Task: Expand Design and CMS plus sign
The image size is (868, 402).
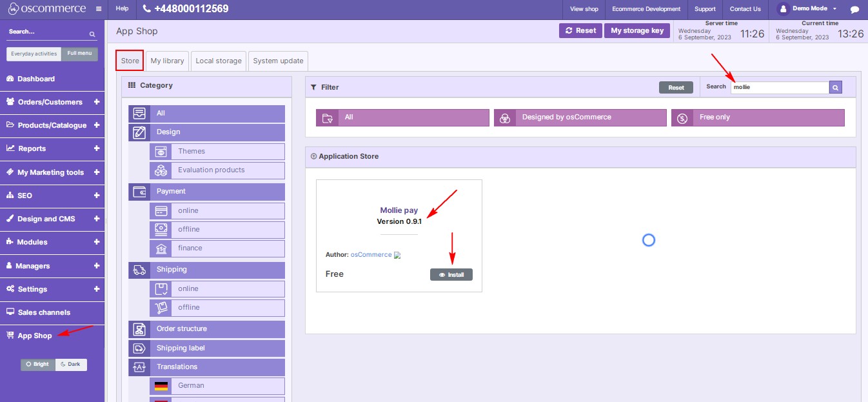Action: pos(97,219)
